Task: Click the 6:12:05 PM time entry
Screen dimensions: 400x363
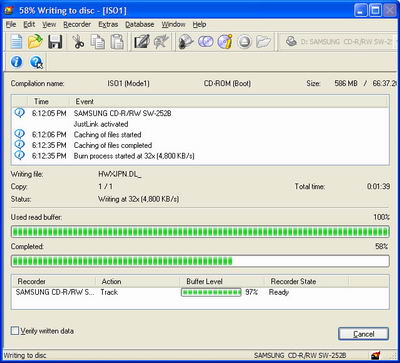Action: tap(49, 113)
